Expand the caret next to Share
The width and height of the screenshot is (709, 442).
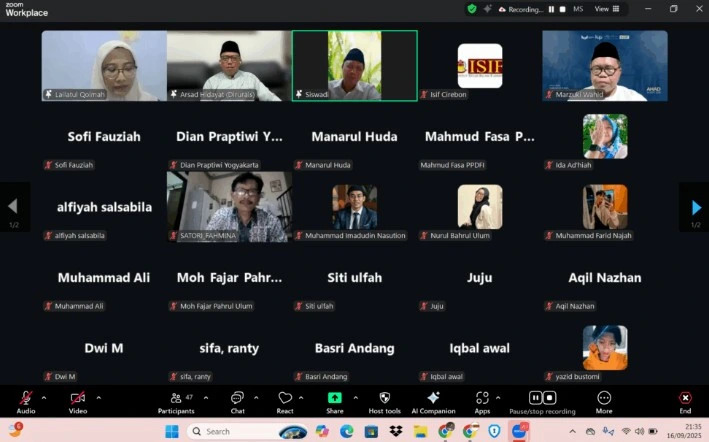click(x=353, y=397)
